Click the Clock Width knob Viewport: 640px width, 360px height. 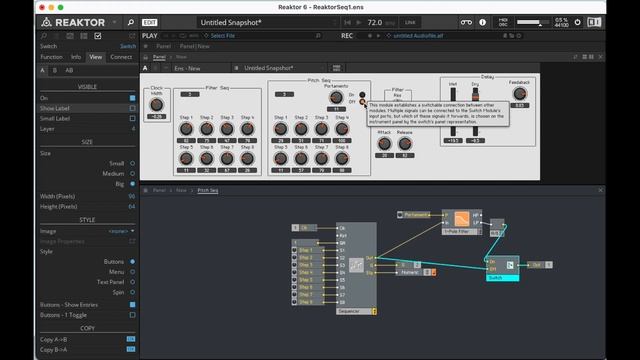tap(157, 105)
